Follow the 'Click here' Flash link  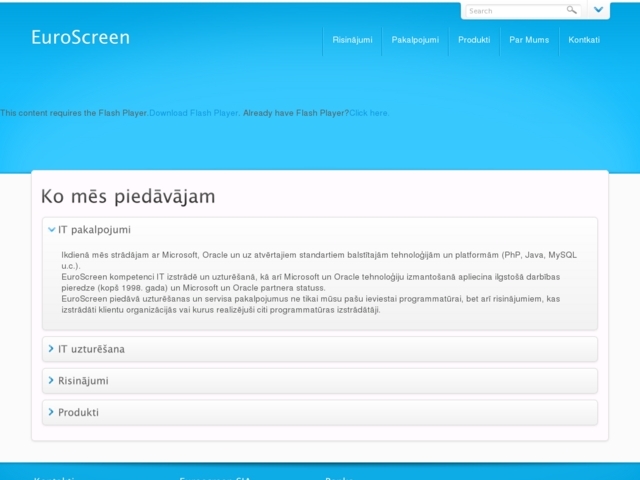[368, 113]
